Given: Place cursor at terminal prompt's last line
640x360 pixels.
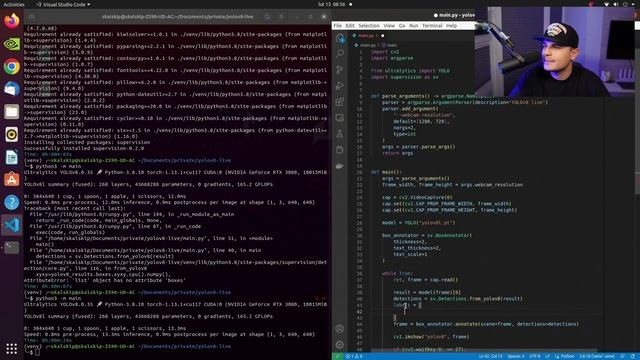Looking at the screenshot, I should (37, 352).
